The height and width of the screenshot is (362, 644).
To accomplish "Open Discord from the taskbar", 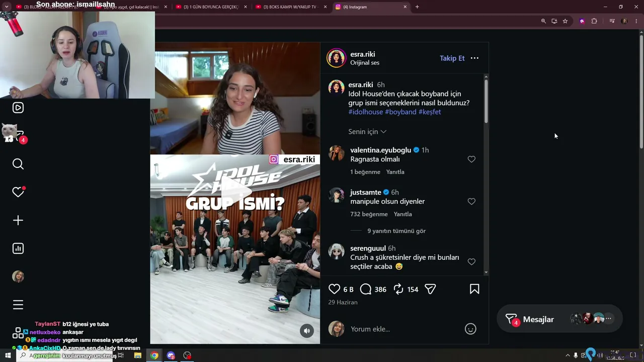I will [x=171, y=355].
